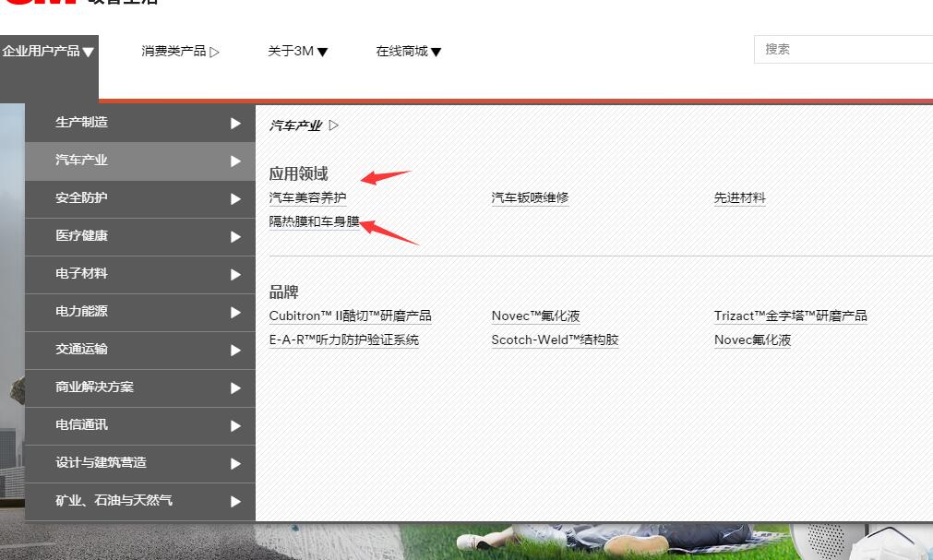Click the arrow beside 生产制造
933x560 pixels.
pyautogui.click(x=235, y=124)
